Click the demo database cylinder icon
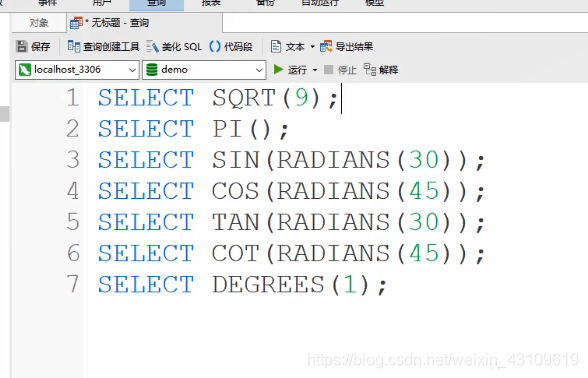The height and width of the screenshot is (378, 588). tap(152, 70)
